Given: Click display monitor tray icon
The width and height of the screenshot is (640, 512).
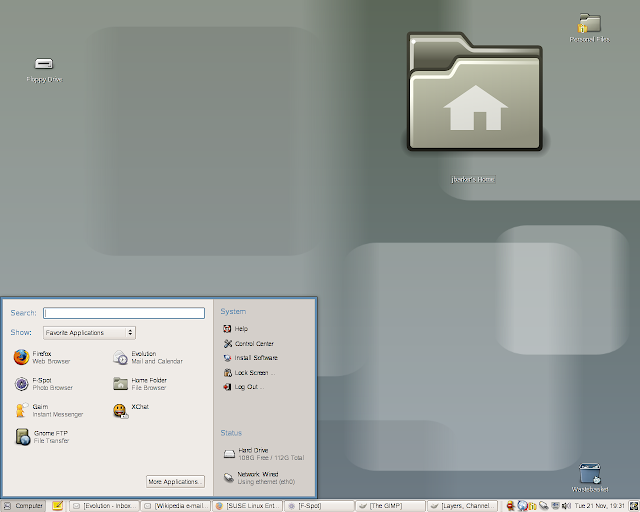Looking at the screenshot, I should pos(555,506).
